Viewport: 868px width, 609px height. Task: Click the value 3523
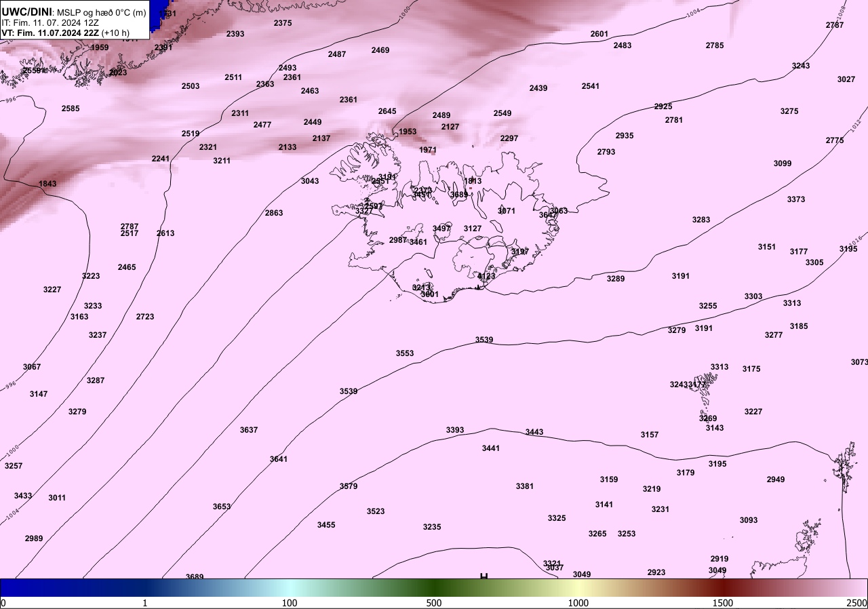coord(376,511)
